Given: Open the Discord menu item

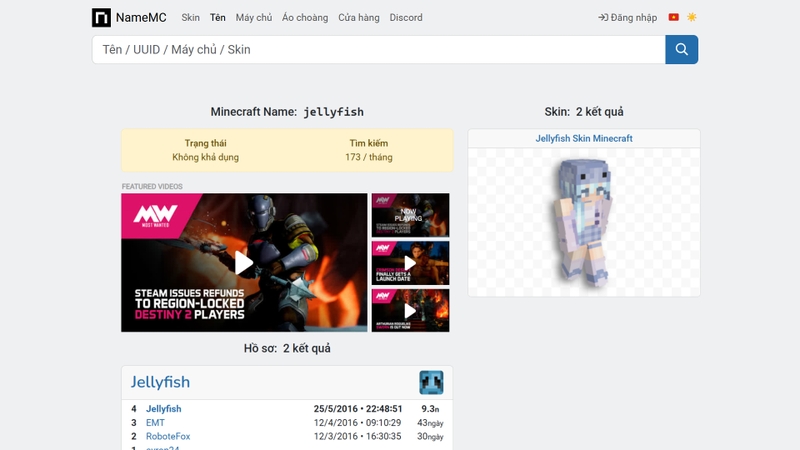Looking at the screenshot, I should [406, 17].
